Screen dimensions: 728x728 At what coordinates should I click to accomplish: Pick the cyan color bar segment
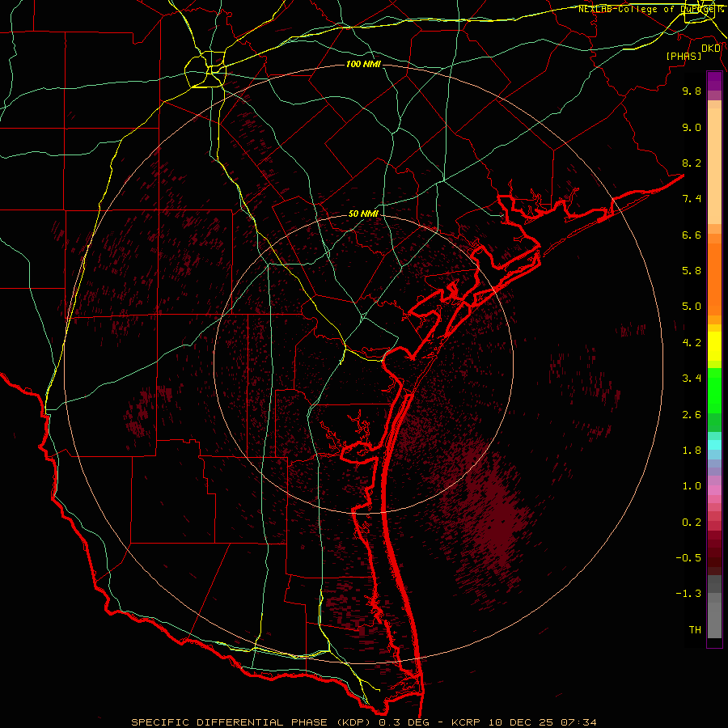(714, 445)
